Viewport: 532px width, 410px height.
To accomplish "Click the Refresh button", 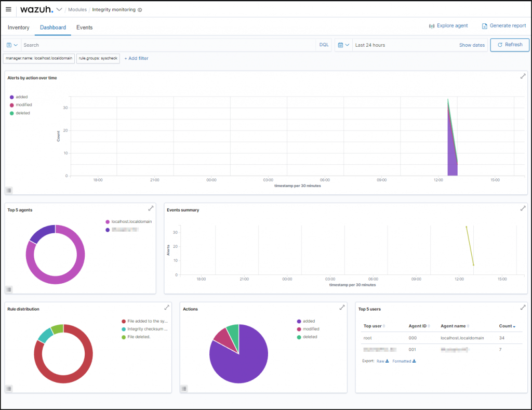I will click(510, 45).
